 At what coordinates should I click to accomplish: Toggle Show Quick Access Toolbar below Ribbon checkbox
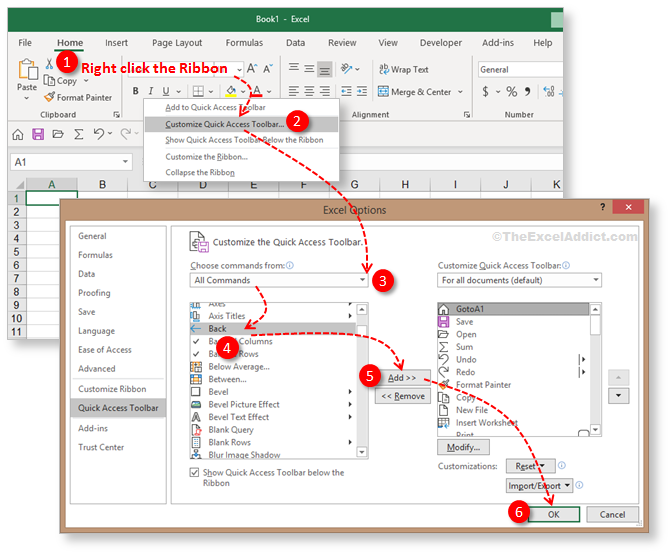click(x=194, y=472)
